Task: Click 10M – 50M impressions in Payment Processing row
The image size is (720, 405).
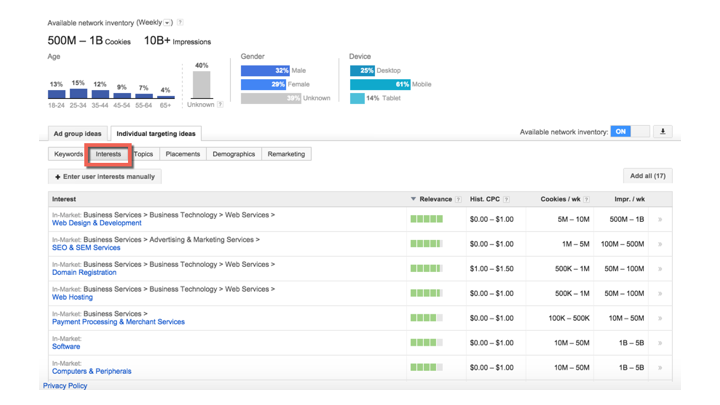Action: click(x=626, y=318)
